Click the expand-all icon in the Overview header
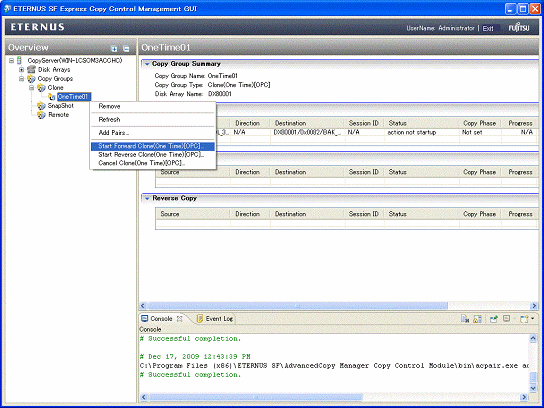The height and width of the screenshot is (408, 544). click(x=114, y=49)
